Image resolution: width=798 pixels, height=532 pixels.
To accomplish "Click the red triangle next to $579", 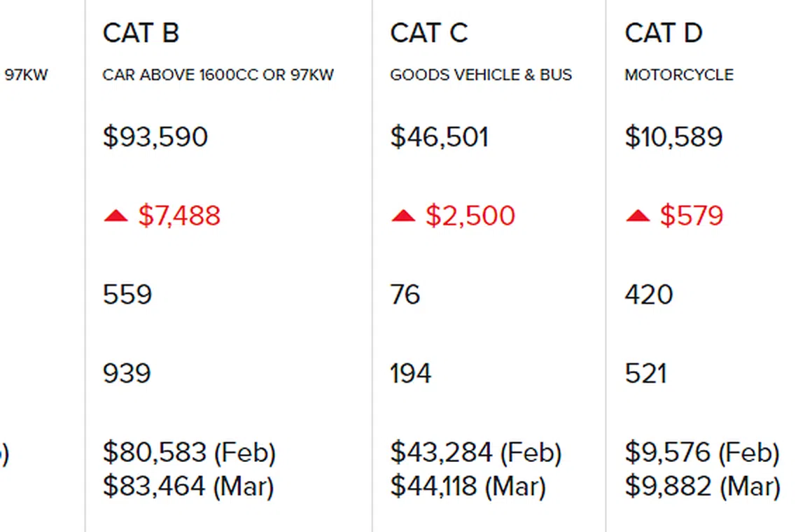I will [x=638, y=216].
